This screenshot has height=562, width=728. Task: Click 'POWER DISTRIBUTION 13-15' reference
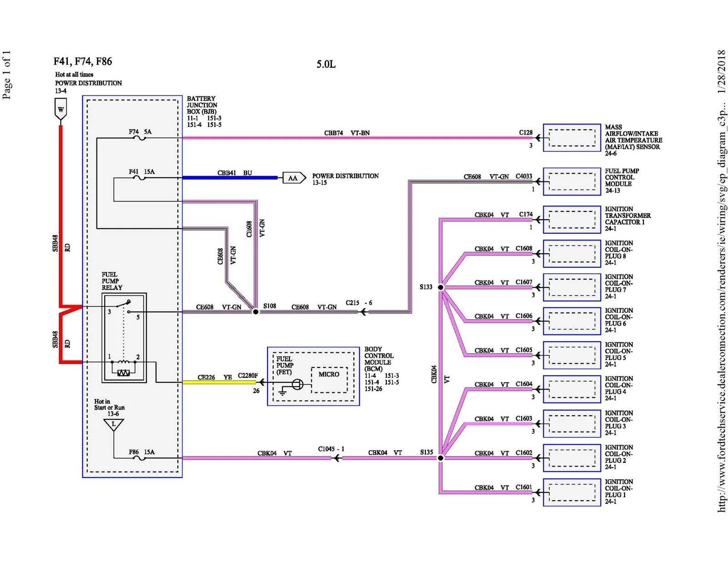[345, 179]
